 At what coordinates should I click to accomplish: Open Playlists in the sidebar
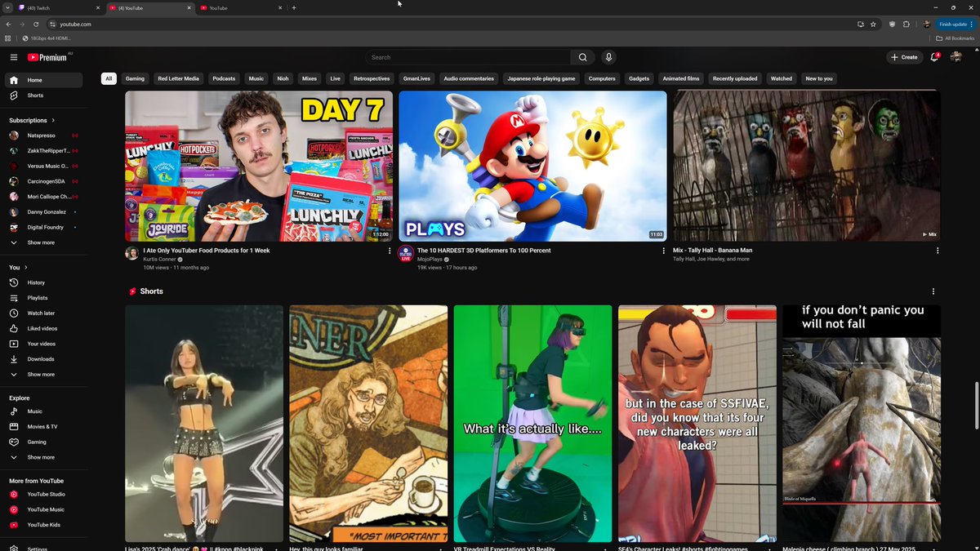[x=43, y=298]
